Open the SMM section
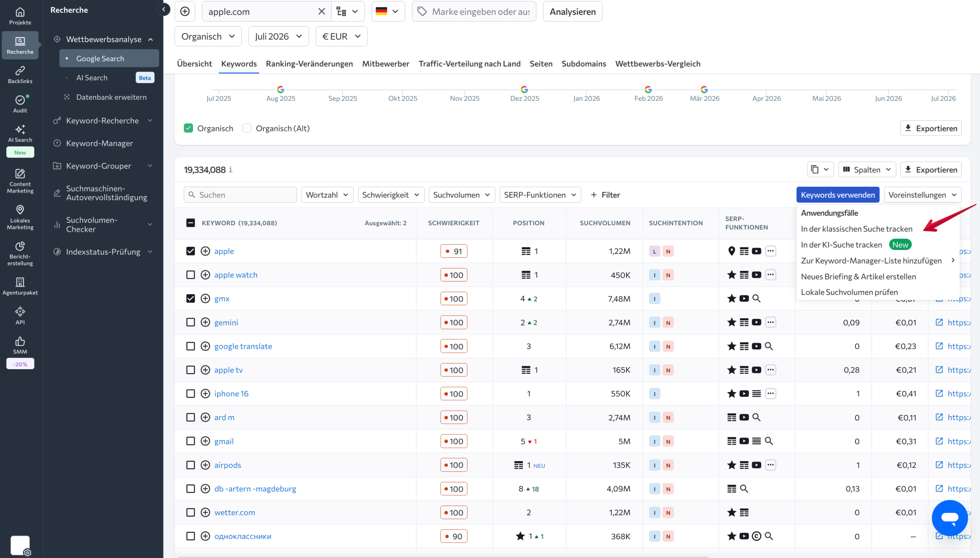The image size is (980, 558). tap(20, 345)
